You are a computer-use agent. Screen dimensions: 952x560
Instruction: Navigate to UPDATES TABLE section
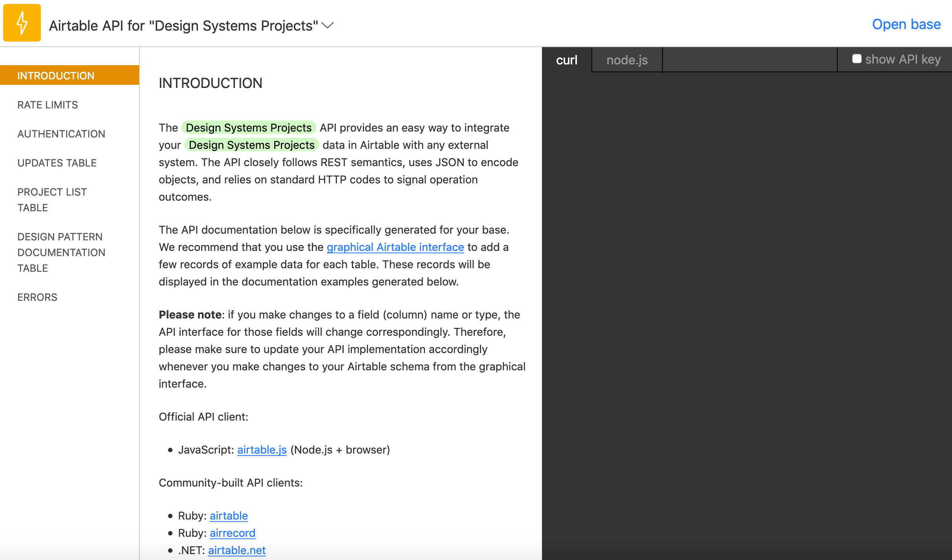[x=57, y=163]
